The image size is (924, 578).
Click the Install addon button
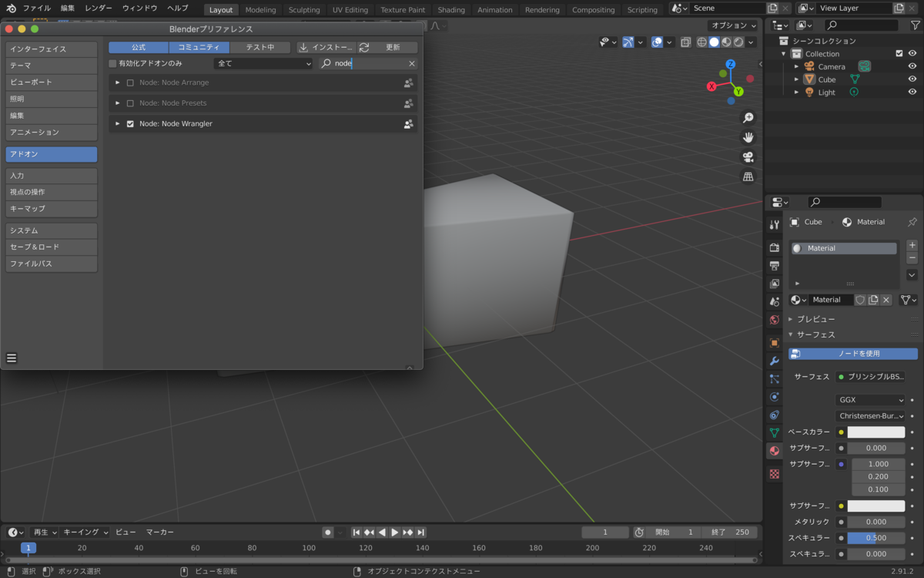(326, 47)
